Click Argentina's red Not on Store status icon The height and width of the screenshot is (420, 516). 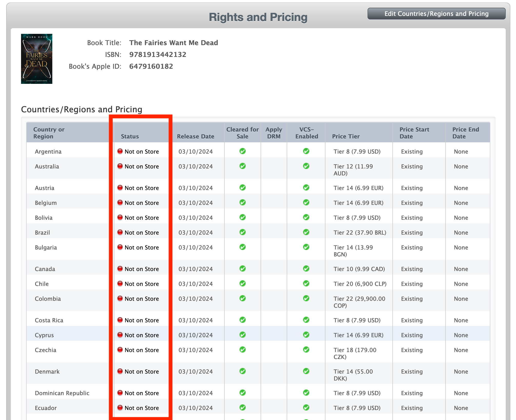pos(120,151)
